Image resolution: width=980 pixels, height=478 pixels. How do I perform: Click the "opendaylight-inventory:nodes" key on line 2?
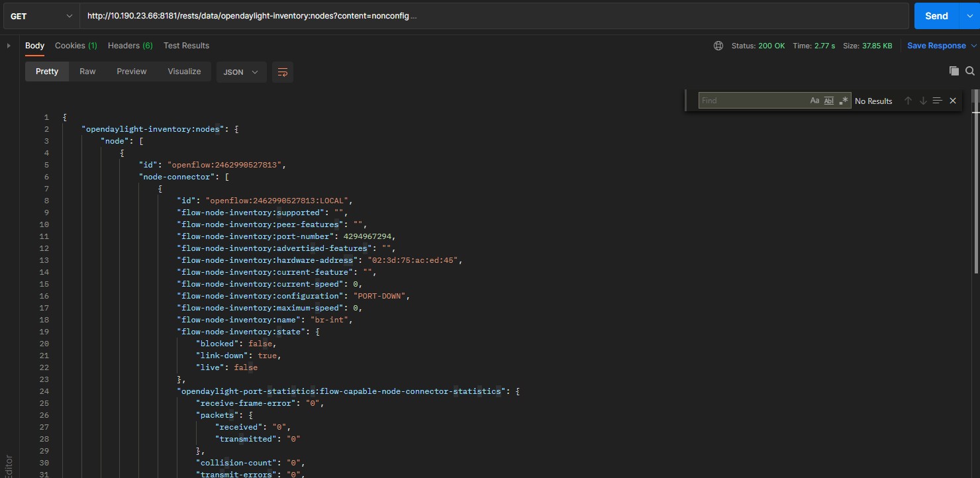click(153, 129)
